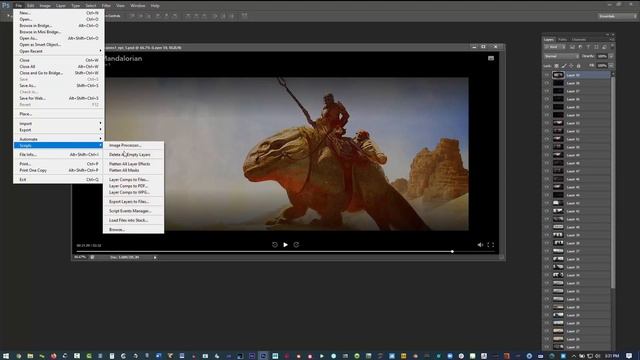The height and width of the screenshot is (360, 640).
Task: Click the Layers panel vertical scrollbar
Action: [613, 182]
